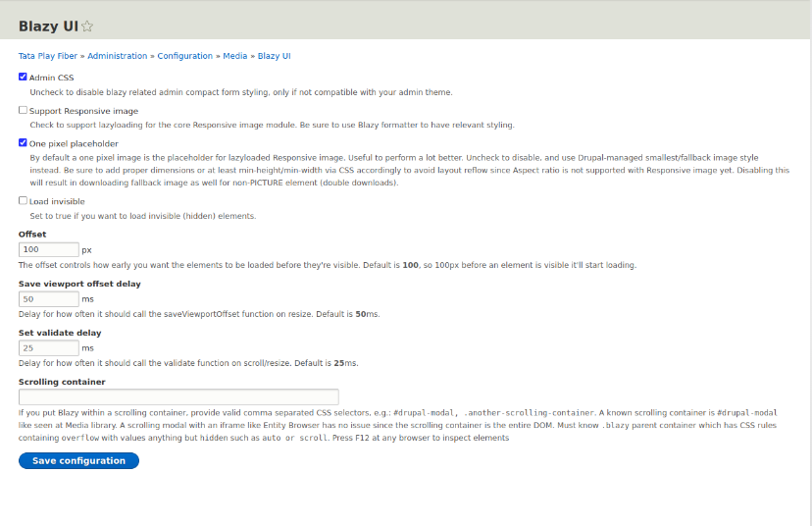Click the Blazy UI breadcrumb link
The width and height of the screenshot is (812, 526).
tap(274, 56)
